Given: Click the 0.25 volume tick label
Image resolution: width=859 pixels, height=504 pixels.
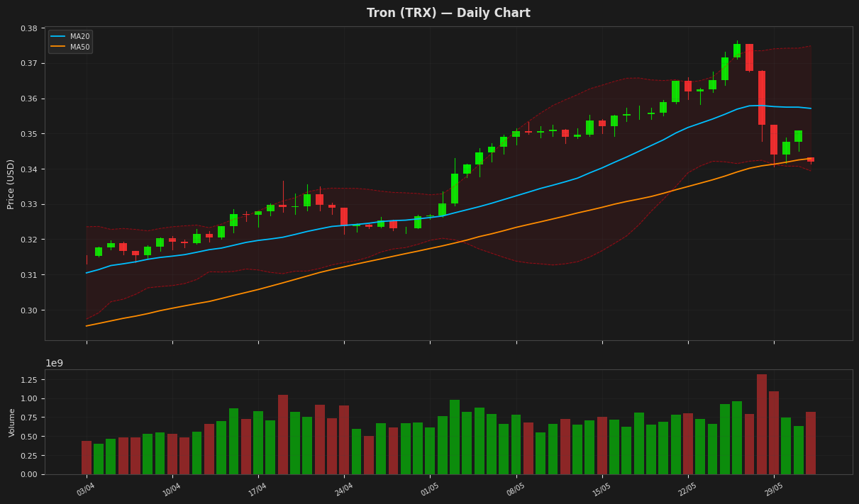Looking at the screenshot, I should (x=28, y=456).
